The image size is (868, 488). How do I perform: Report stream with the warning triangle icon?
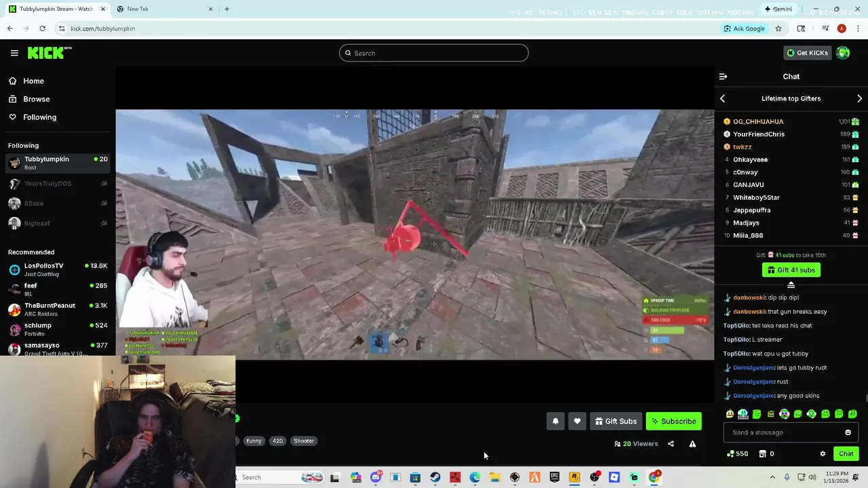coord(692,444)
